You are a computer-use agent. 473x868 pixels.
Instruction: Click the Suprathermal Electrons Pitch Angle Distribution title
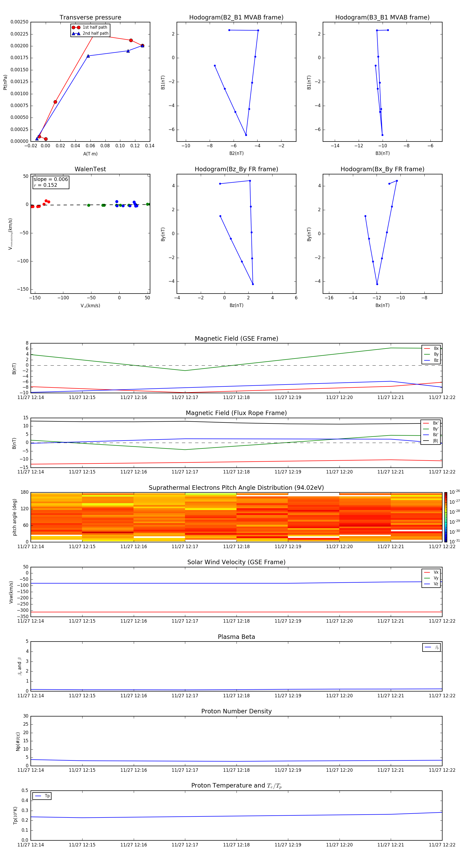click(x=236, y=488)
